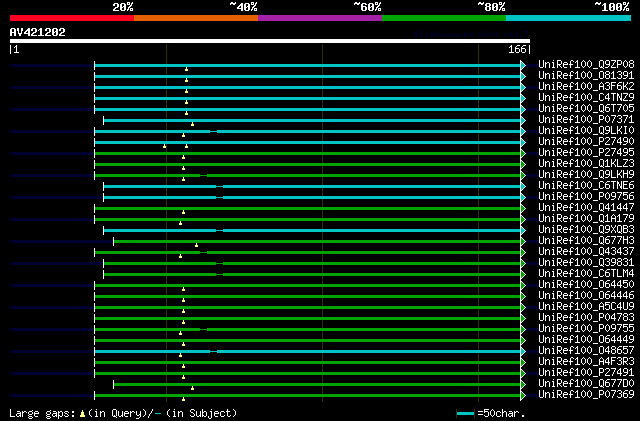Click the arrowhead ending the UniRef100_P07371 bar
This screenshot has height=421, width=640.
[x=523, y=120]
